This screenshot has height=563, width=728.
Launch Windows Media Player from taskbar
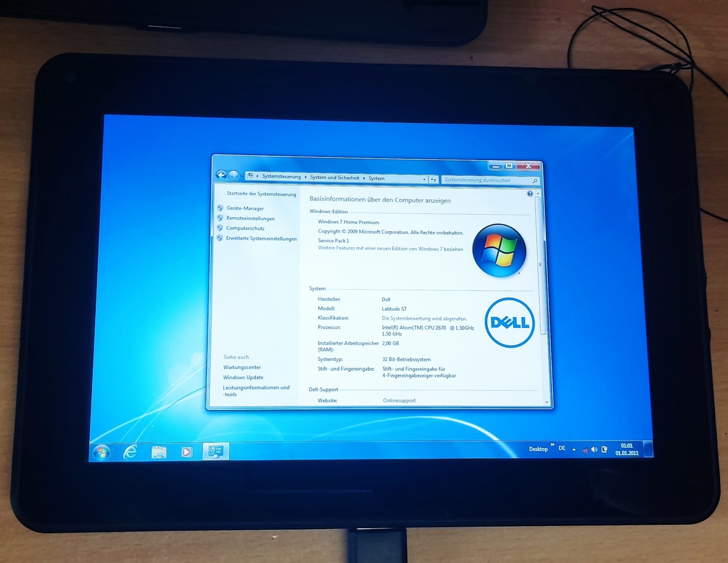click(x=187, y=452)
